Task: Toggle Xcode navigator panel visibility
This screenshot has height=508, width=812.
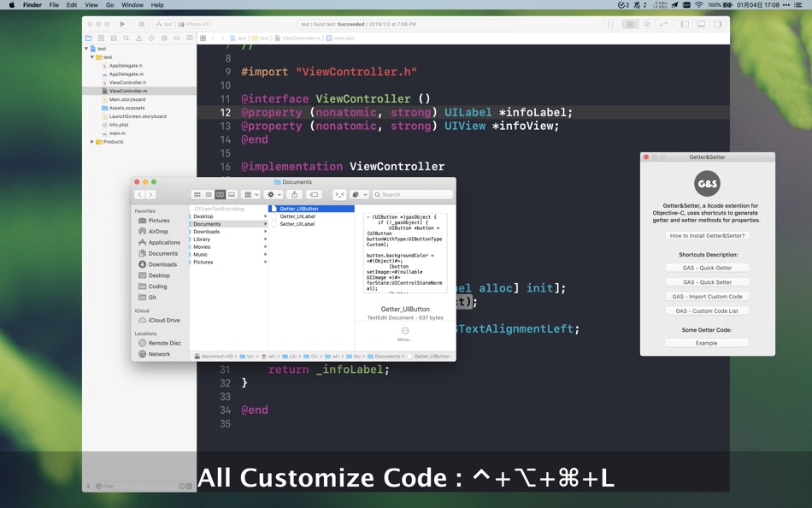Action: (x=685, y=24)
